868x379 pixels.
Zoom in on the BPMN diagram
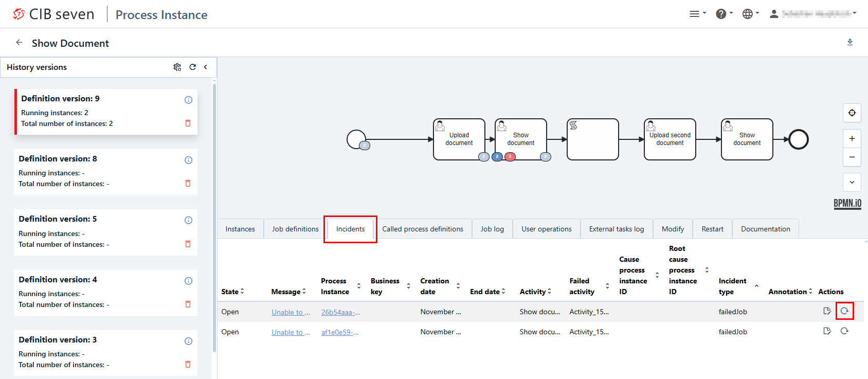tap(852, 138)
